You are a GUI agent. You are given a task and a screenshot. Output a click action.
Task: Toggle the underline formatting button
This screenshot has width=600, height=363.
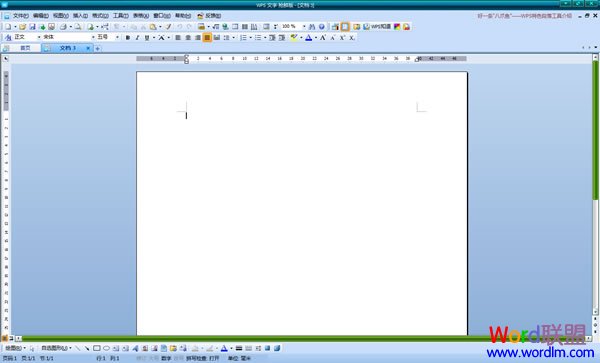point(147,37)
